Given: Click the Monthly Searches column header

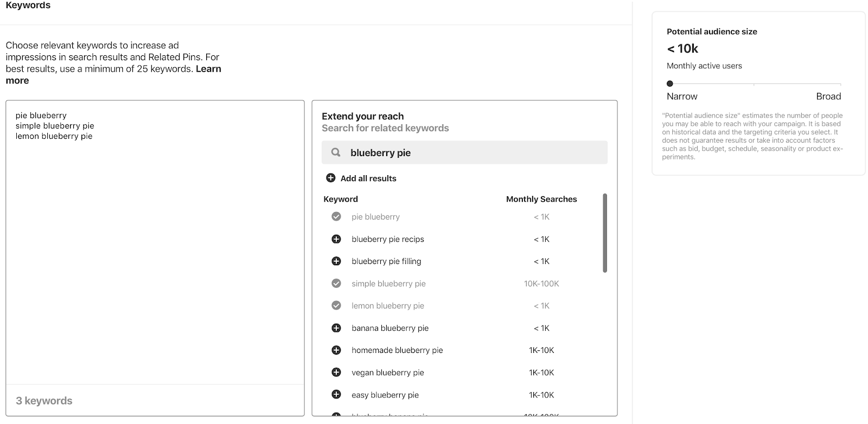Looking at the screenshot, I should 541,199.
